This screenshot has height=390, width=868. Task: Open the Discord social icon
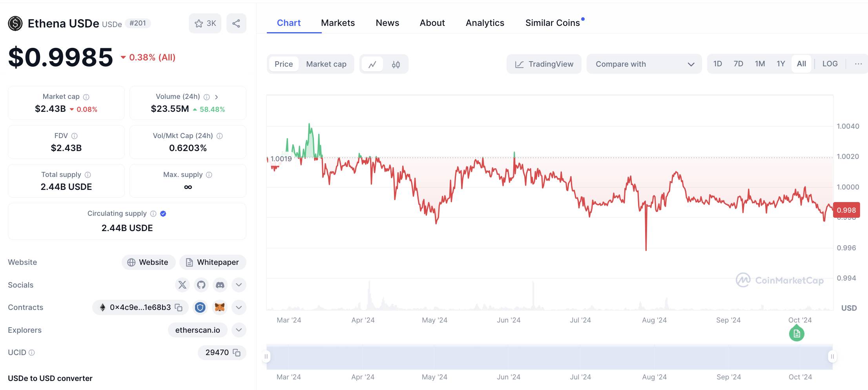tap(220, 285)
